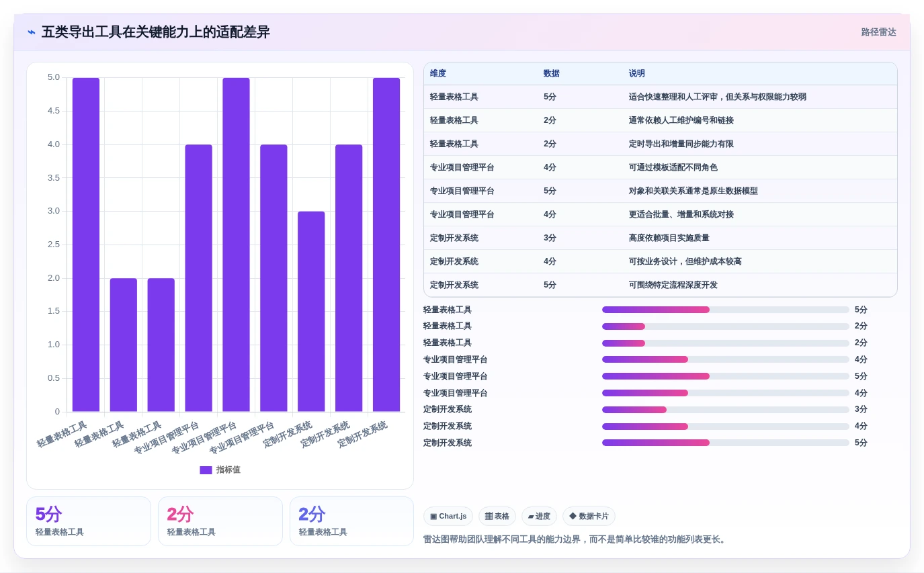Image resolution: width=924 pixels, height=573 pixels.
Task: Open the pink 2分 summary card
Action: point(220,521)
